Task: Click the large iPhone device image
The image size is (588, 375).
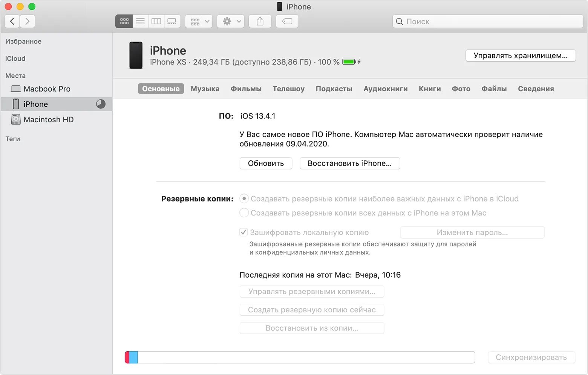Action: coord(136,55)
